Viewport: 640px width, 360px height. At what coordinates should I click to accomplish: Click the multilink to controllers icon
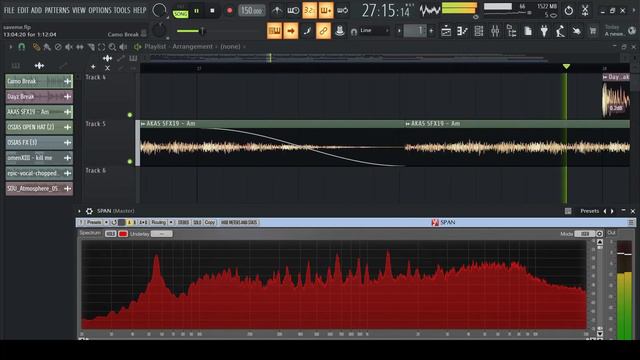[340, 31]
